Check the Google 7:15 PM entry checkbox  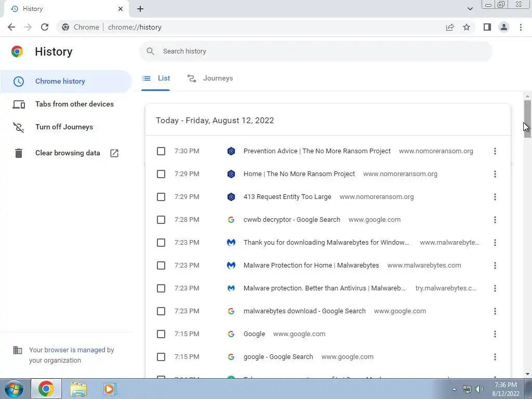pyautogui.click(x=161, y=334)
